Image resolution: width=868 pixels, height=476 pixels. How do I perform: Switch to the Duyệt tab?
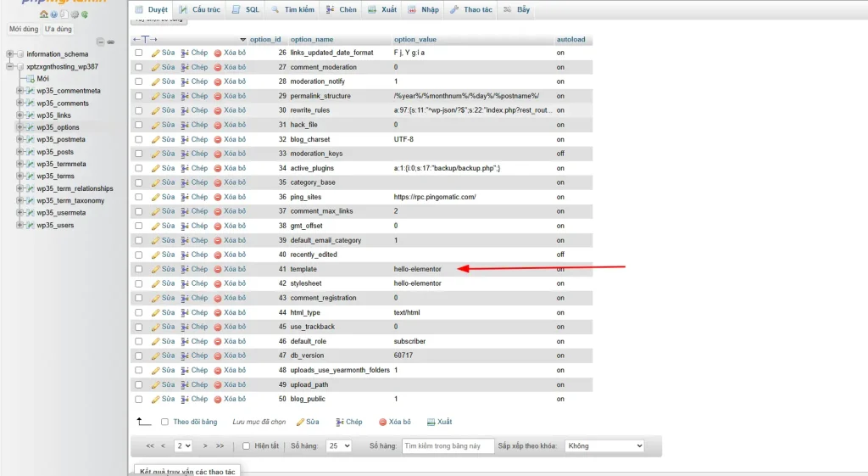(x=151, y=10)
